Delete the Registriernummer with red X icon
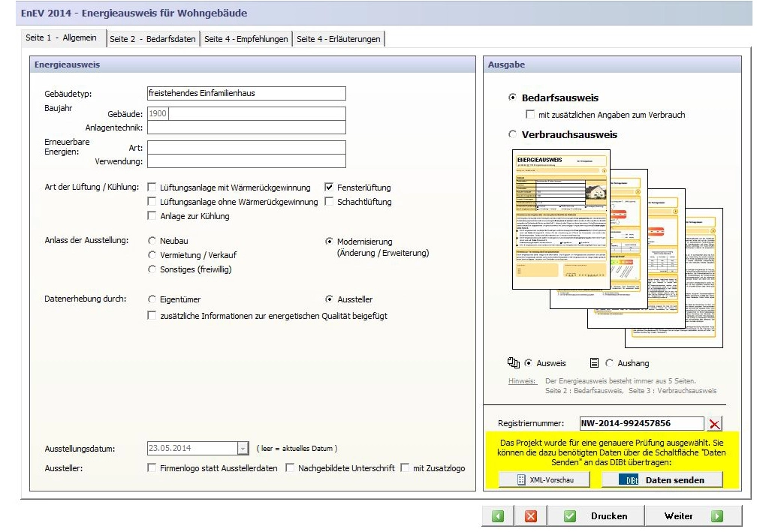769x532 pixels. click(x=715, y=424)
